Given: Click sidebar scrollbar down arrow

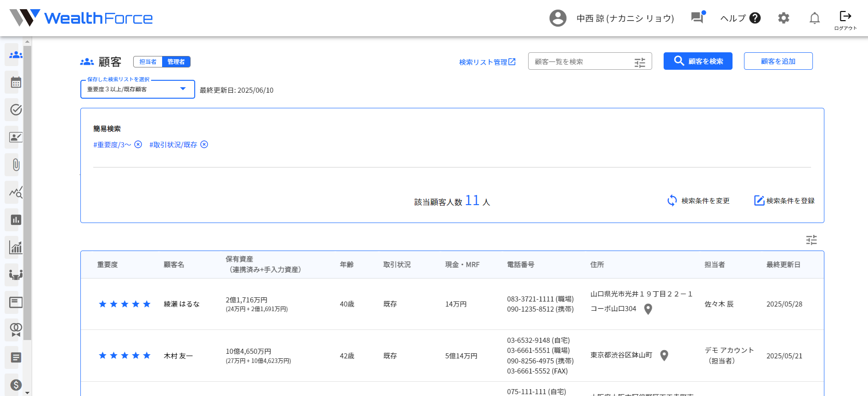Looking at the screenshot, I should tap(27, 393).
